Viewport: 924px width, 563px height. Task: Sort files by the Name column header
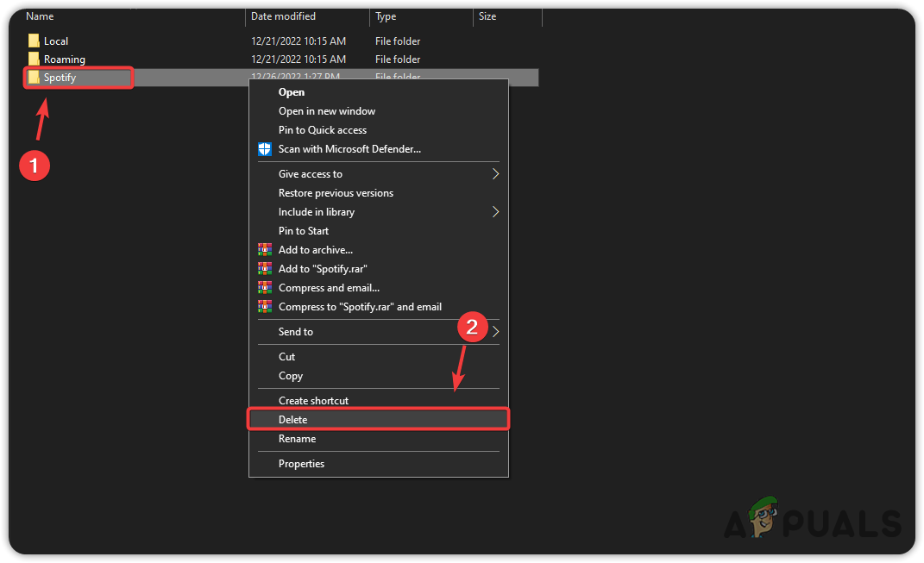tap(40, 16)
